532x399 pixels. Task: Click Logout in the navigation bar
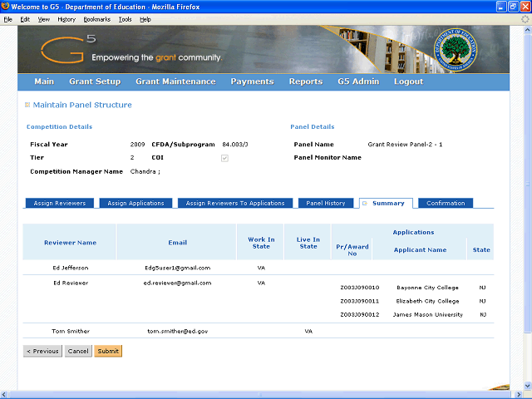pos(408,81)
